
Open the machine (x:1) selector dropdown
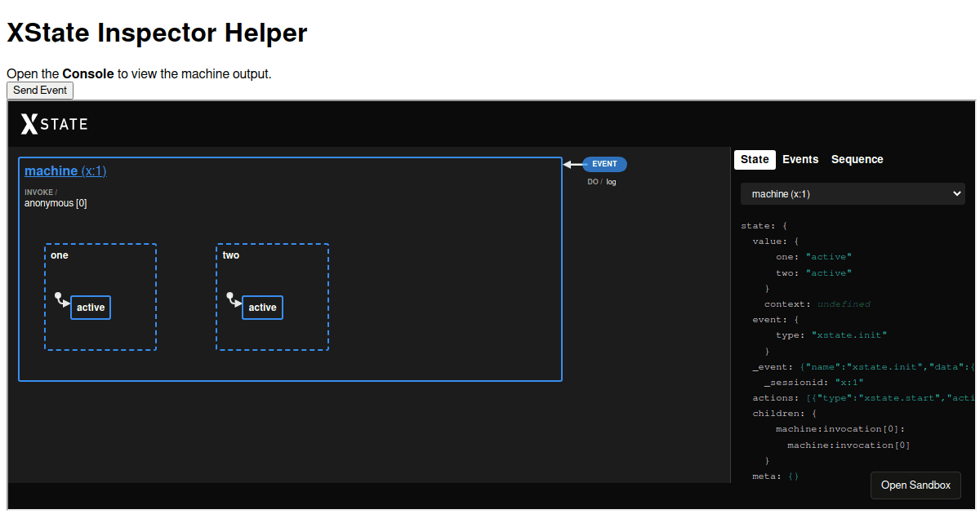coord(852,193)
